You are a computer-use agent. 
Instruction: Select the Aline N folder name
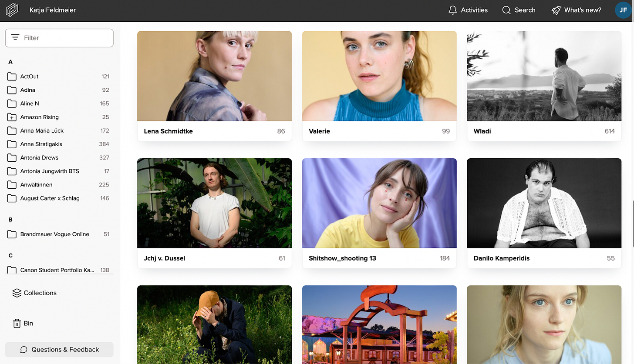point(30,104)
